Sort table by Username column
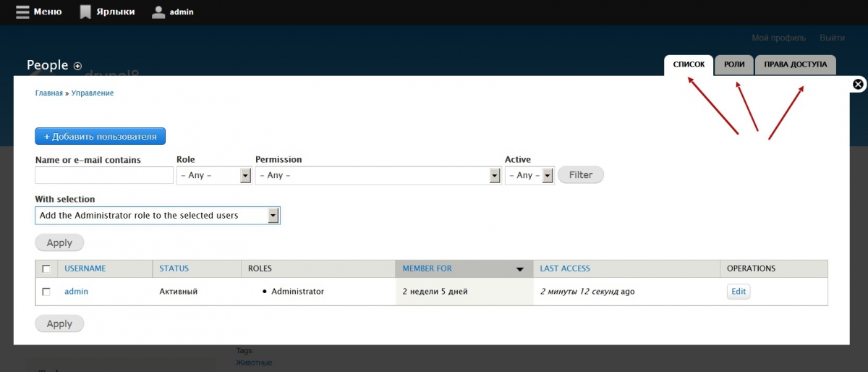 (85, 269)
